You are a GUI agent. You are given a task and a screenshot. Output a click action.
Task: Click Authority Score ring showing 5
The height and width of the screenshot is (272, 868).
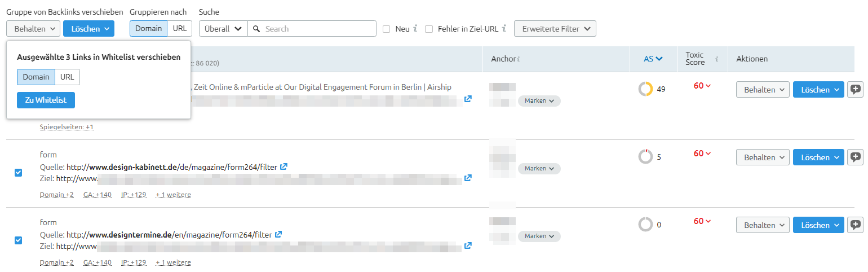(x=645, y=157)
